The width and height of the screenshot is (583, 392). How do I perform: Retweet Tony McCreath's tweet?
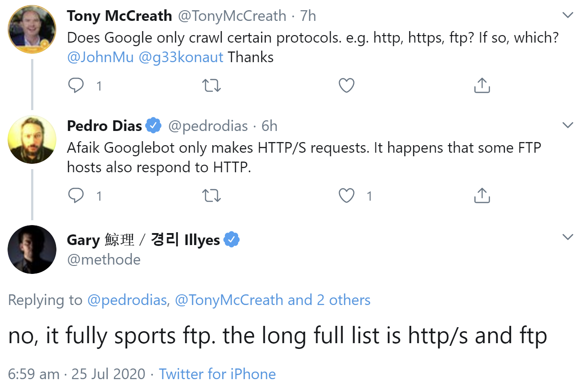click(212, 85)
